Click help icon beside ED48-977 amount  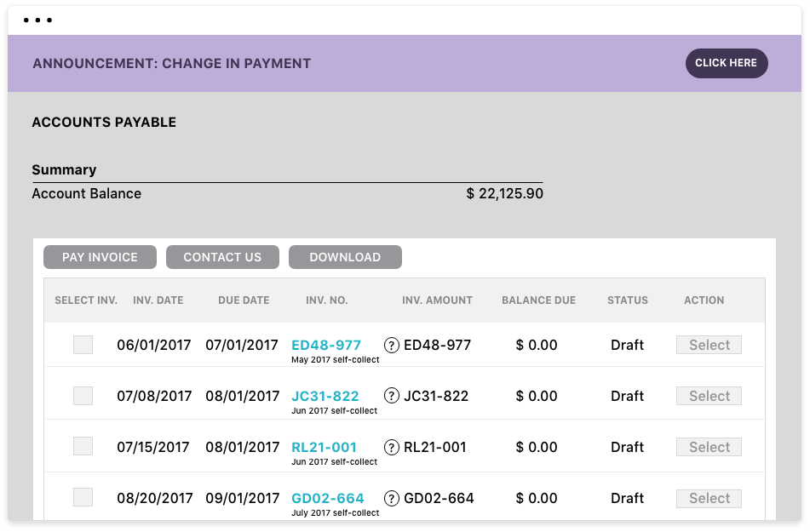(392, 345)
